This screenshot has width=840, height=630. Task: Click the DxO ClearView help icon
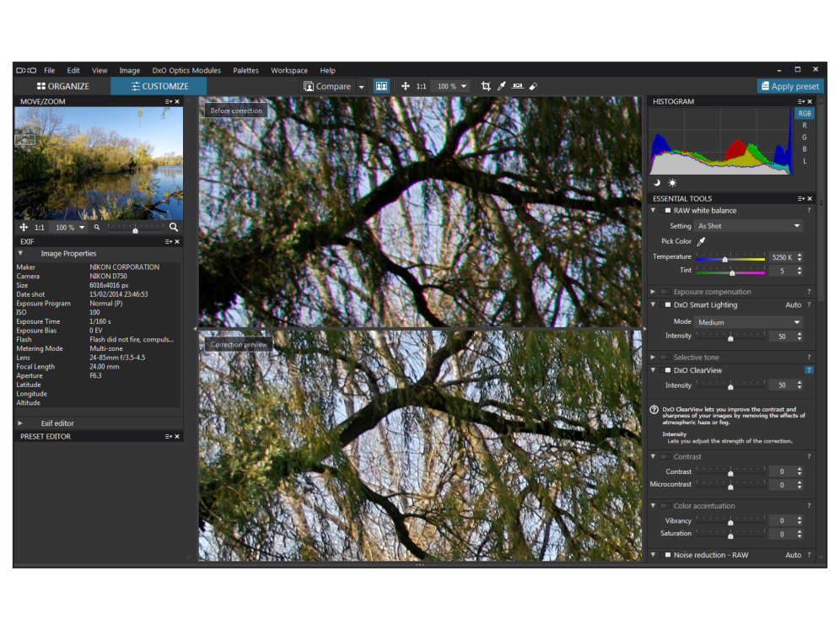809,370
